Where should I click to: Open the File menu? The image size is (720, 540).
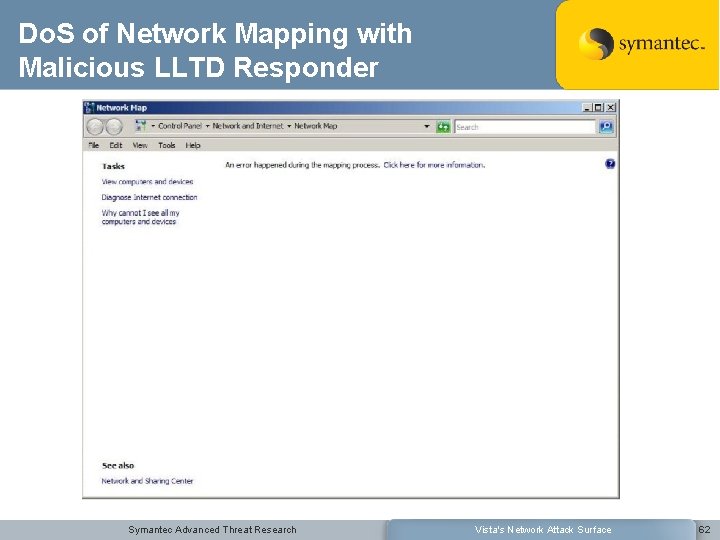point(94,146)
